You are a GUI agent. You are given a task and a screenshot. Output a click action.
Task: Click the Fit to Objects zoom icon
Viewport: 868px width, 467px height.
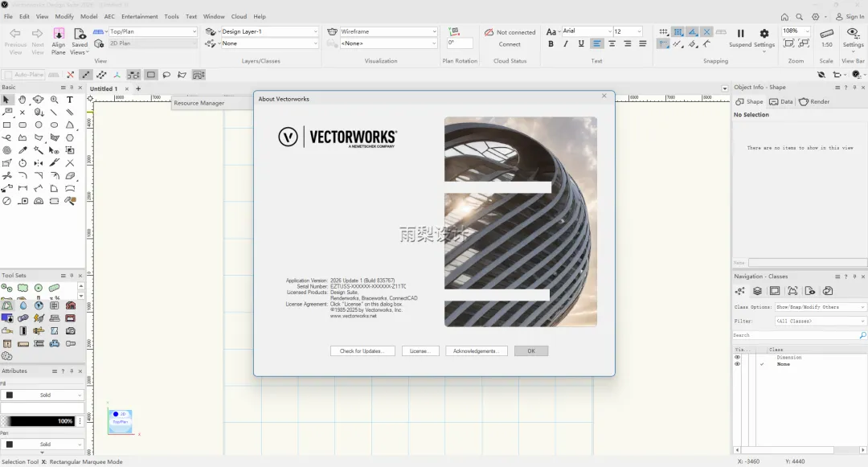805,43
